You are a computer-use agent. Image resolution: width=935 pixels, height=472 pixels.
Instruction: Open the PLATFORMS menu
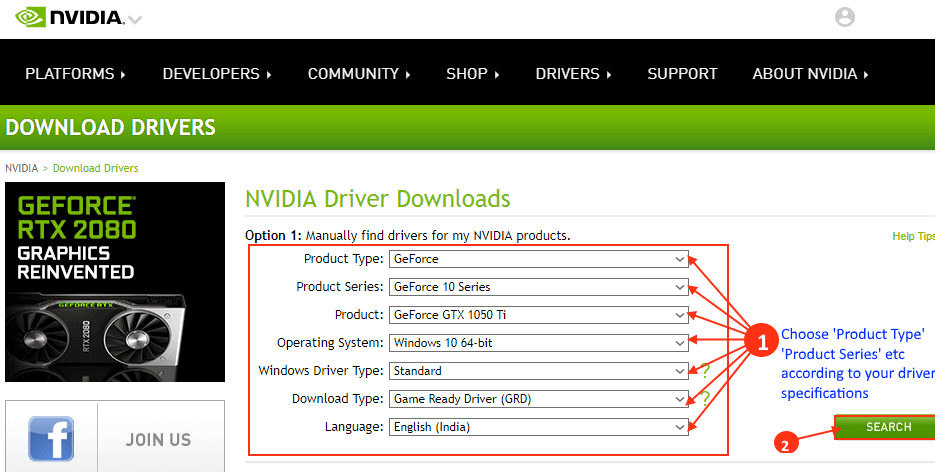[75, 74]
